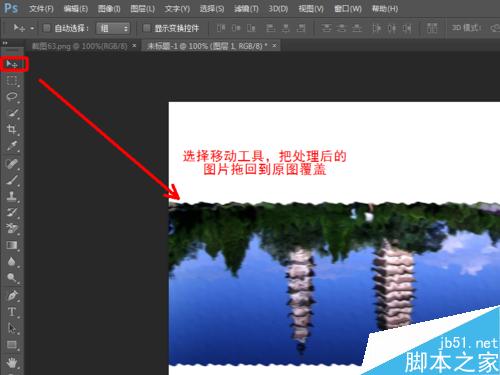Expand the tools panel double-arrow
This screenshot has width=500, height=375.
point(5,43)
